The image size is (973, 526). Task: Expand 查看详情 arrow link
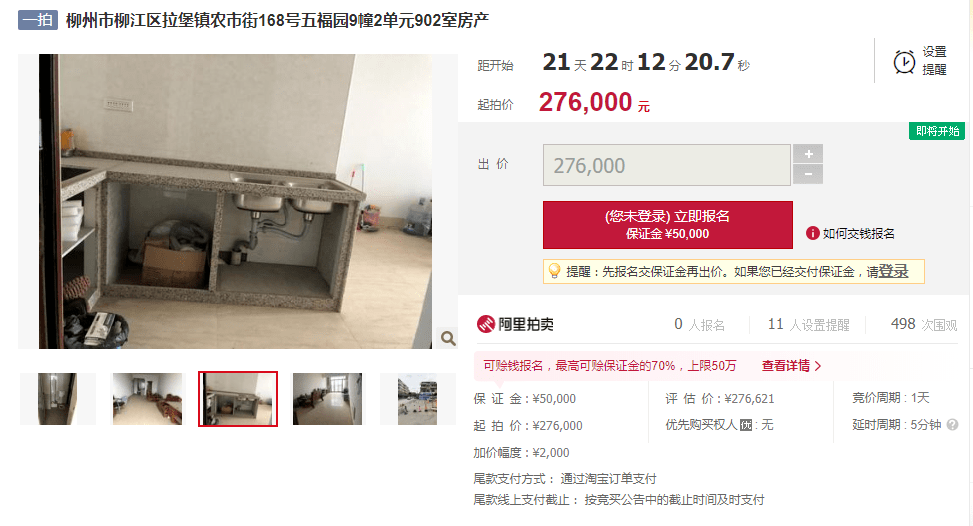tap(791, 366)
